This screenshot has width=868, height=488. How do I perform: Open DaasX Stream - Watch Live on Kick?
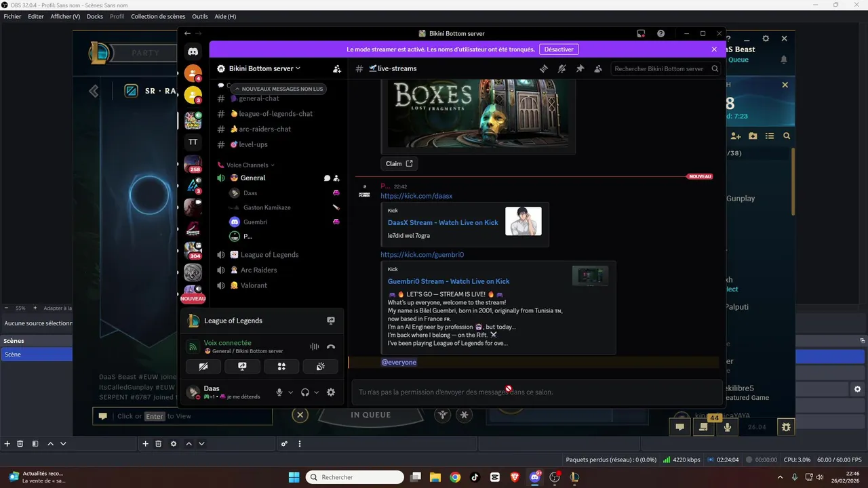coord(443,222)
